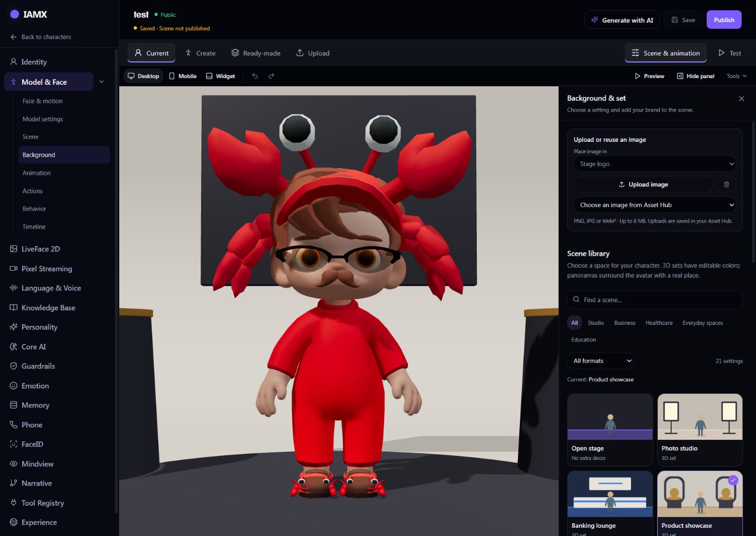Go back to characters
The image size is (756, 536).
[41, 37]
